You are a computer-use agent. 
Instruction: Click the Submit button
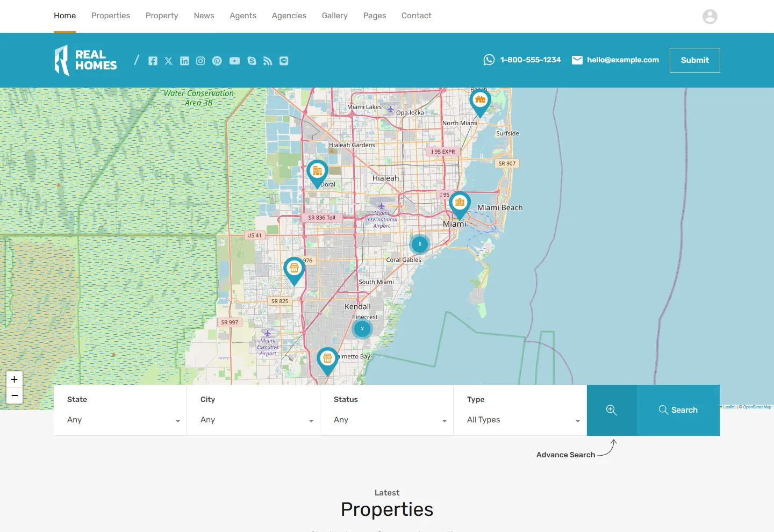tap(695, 60)
